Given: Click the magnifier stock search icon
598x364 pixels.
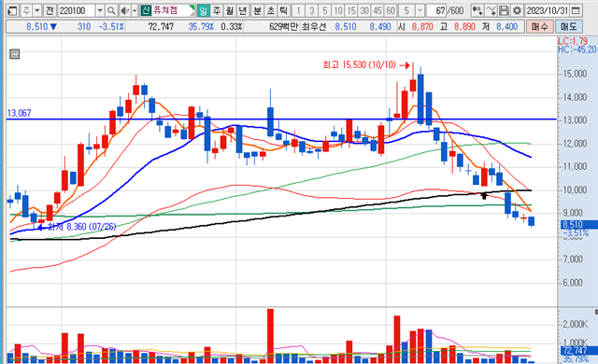Looking at the screenshot, I should tap(111, 10).
